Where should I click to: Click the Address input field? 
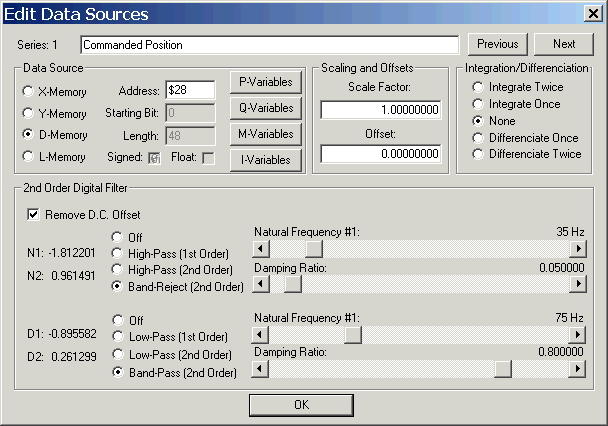190,91
